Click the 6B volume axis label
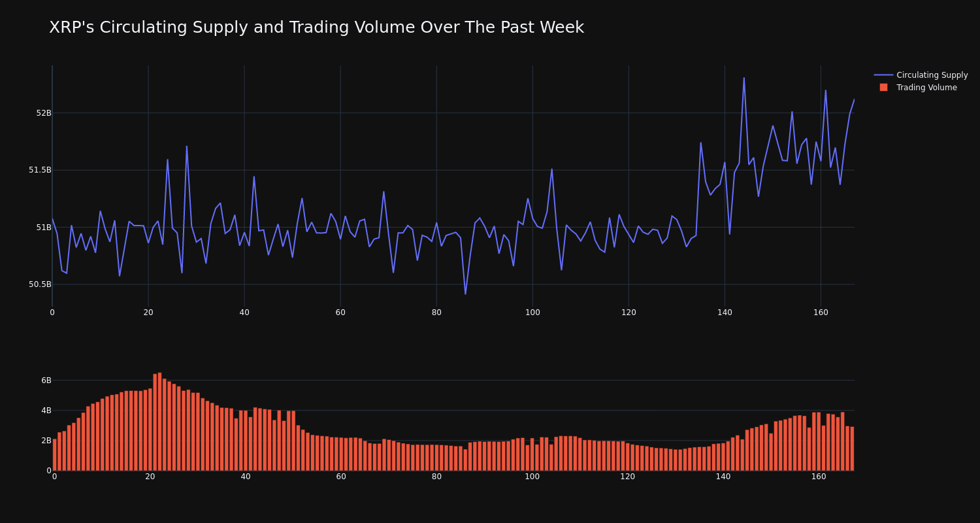980x523 pixels. tap(46, 380)
